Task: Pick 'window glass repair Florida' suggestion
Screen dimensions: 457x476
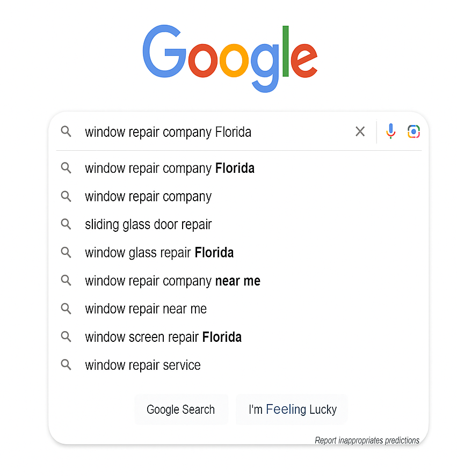Action: tap(159, 252)
